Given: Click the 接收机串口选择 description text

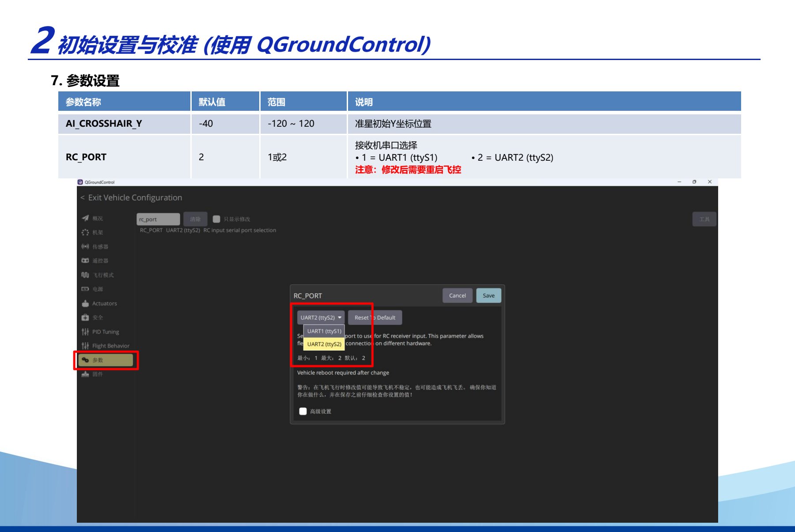Looking at the screenshot, I should (386, 145).
